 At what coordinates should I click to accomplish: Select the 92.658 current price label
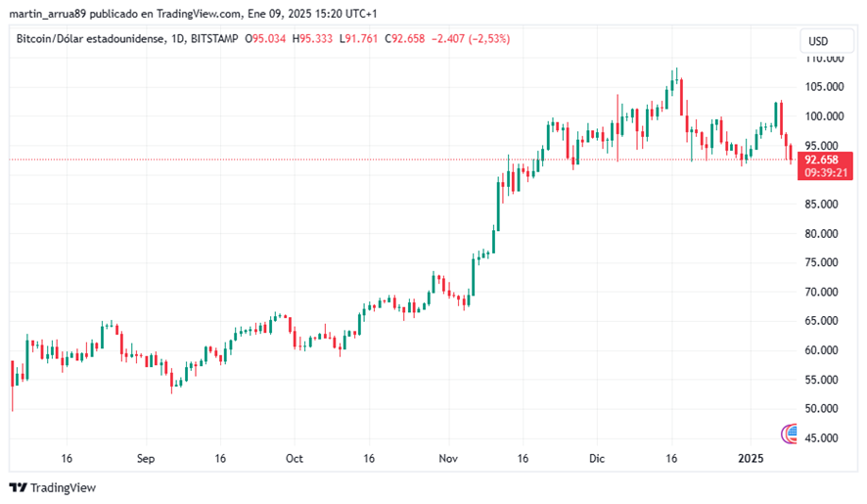[x=821, y=160]
